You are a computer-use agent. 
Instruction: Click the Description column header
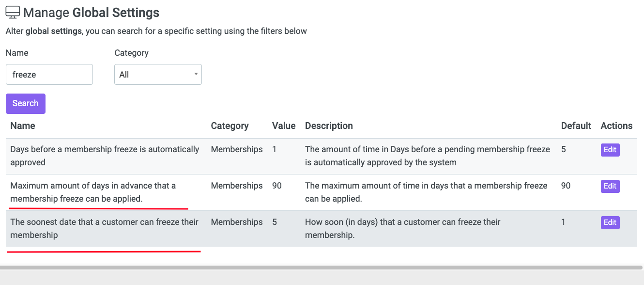tap(329, 126)
